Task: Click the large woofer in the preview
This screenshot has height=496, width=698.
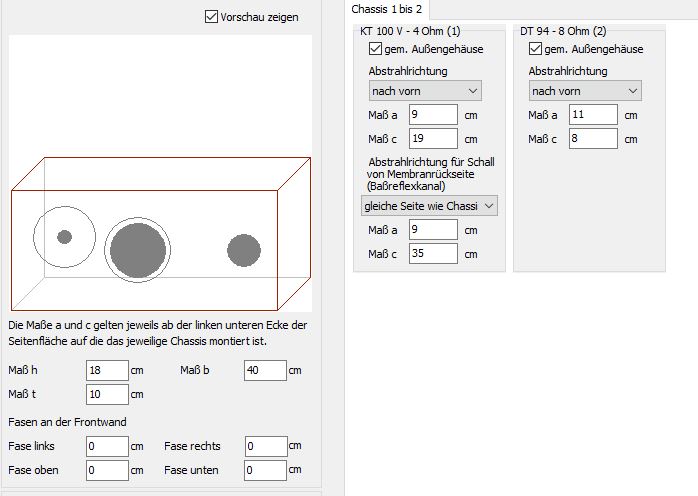Action: pos(138,250)
